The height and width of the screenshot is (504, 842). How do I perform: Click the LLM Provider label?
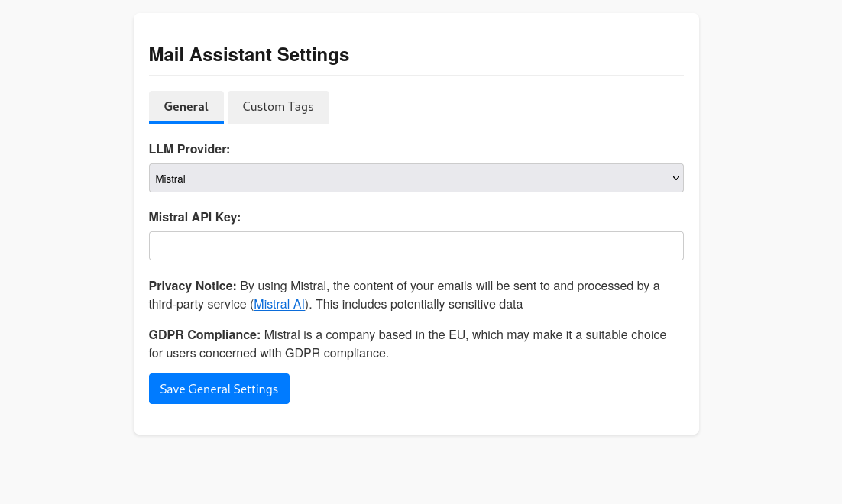189,149
